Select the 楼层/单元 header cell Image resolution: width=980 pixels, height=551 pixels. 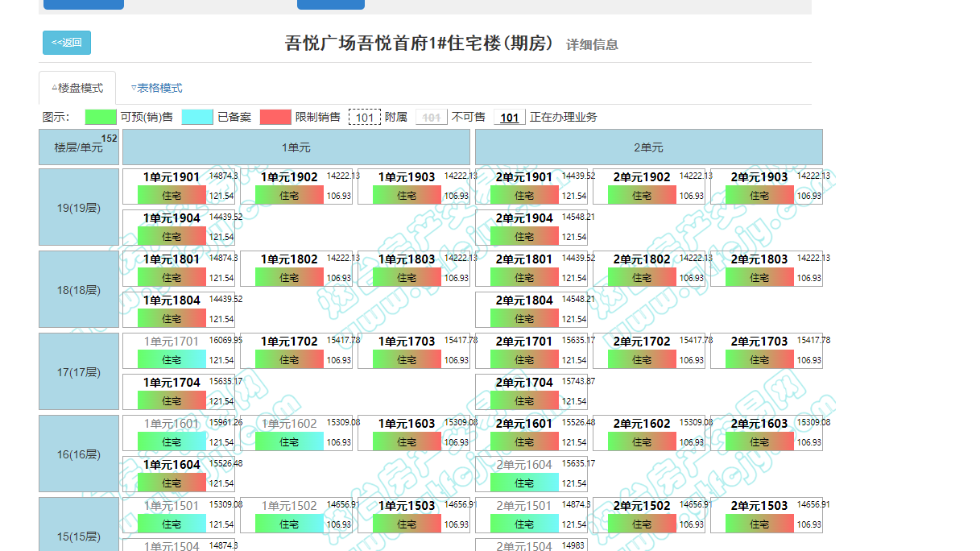click(79, 147)
